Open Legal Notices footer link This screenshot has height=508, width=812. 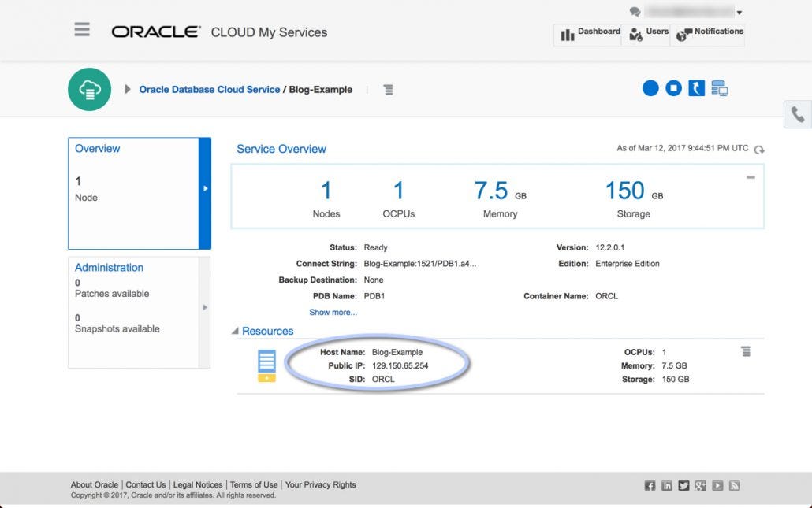point(198,484)
